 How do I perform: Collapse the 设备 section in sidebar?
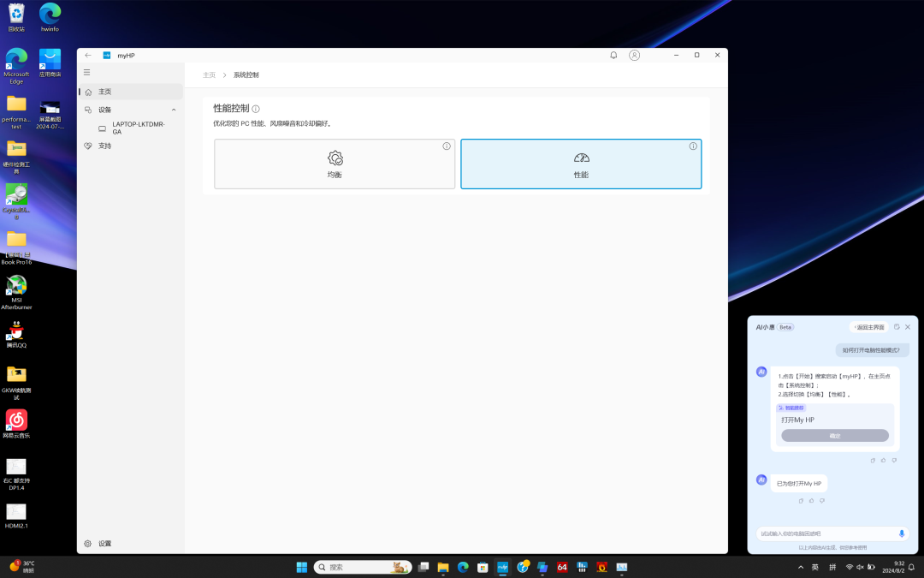[174, 110]
